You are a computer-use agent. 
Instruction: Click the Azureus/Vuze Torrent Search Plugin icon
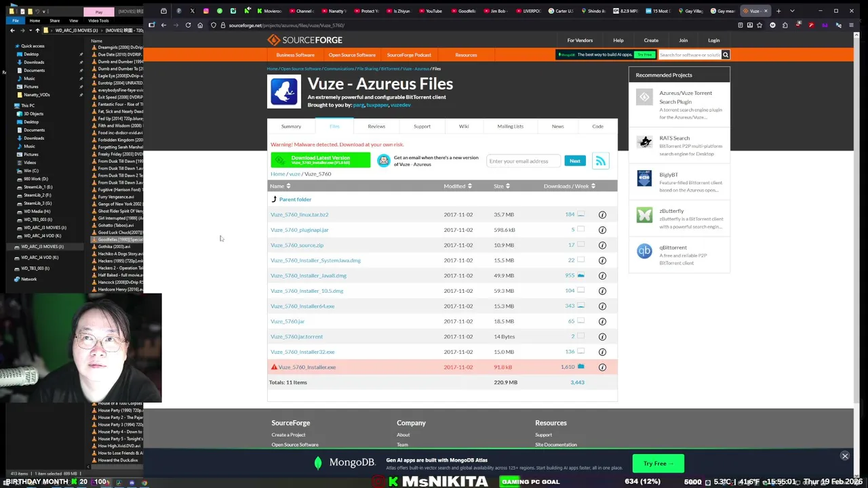(644, 98)
